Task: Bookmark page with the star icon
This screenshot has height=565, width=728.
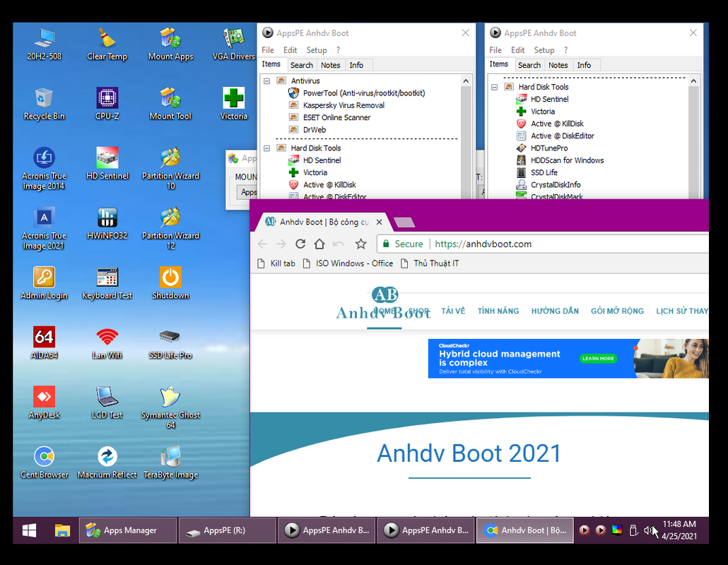Action: click(360, 244)
